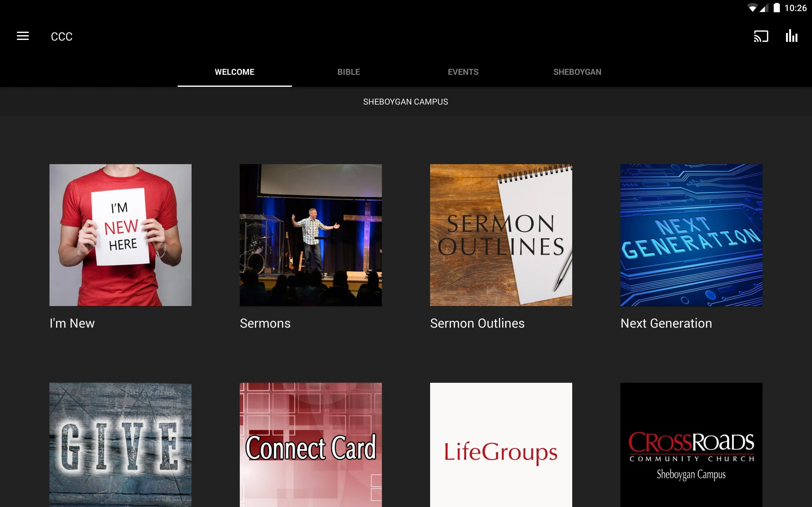This screenshot has height=507, width=812.
Task: Switch to the EVENTS tab
Action: click(x=463, y=71)
